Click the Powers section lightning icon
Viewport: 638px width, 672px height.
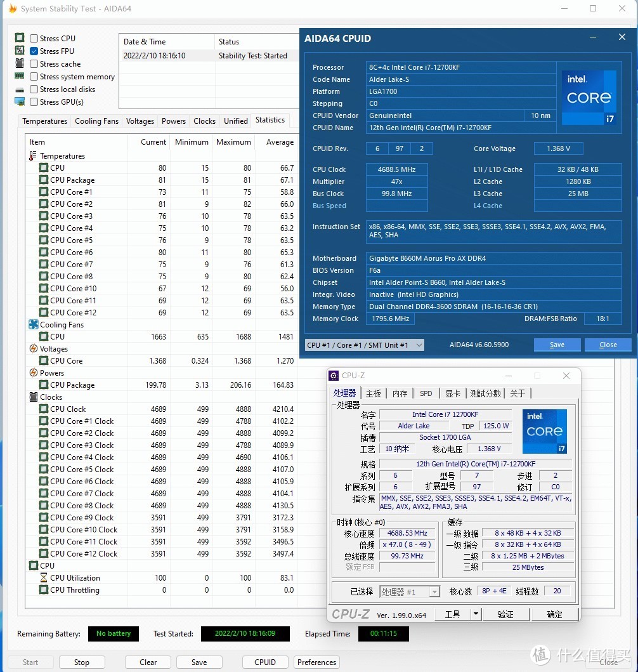34,372
